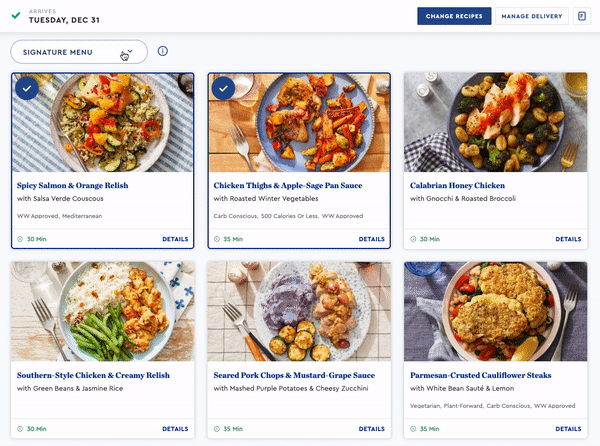Click the Signature Menu chevron arrow
Viewport: 600px width, 446px height.
130,51
